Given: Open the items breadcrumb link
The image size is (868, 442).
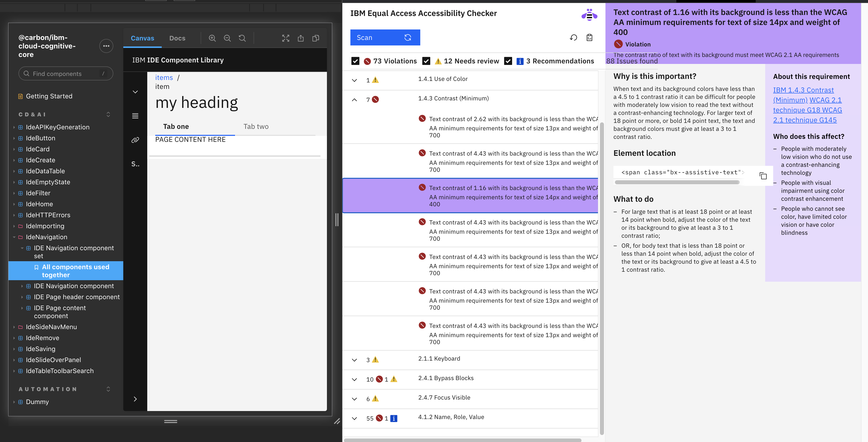Looking at the screenshot, I should click(x=164, y=78).
